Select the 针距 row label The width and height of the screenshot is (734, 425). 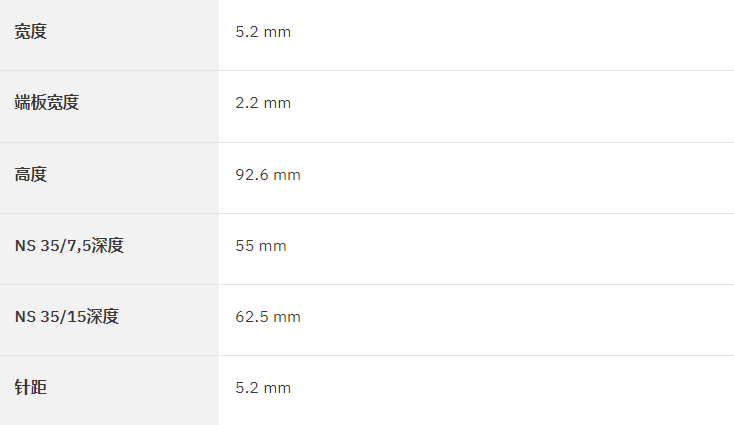[30, 388]
